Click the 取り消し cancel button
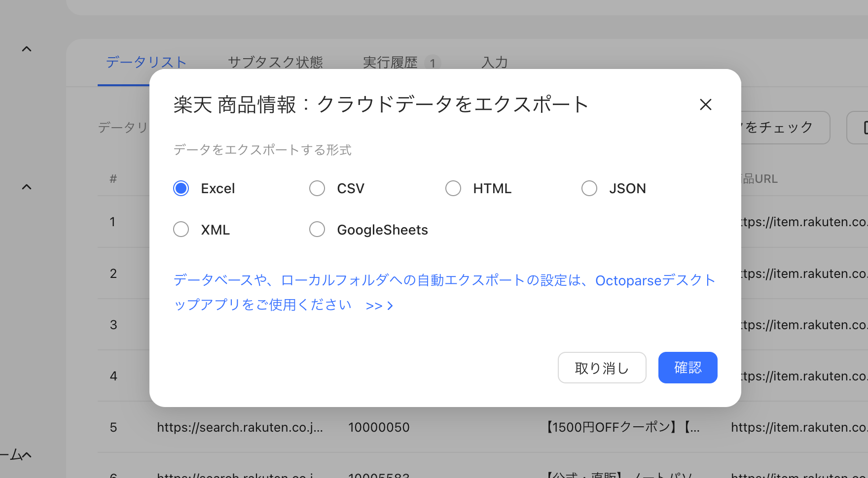868x478 pixels. [x=602, y=368]
